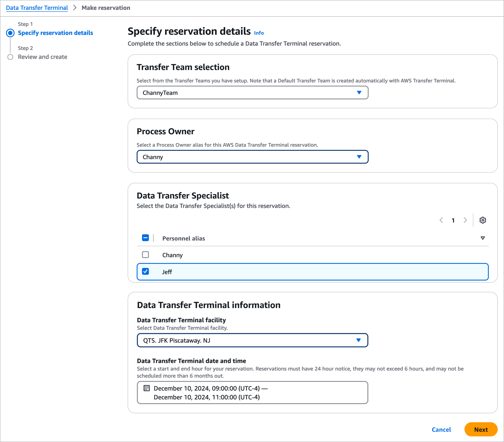This screenshot has width=504, height=442.
Task: Check the Channy specialist checkbox
Action: click(145, 254)
